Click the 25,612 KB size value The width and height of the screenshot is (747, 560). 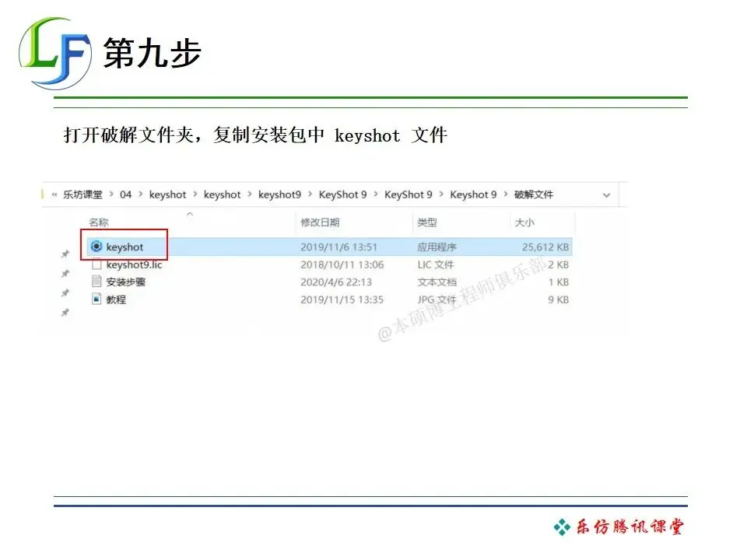(545, 247)
